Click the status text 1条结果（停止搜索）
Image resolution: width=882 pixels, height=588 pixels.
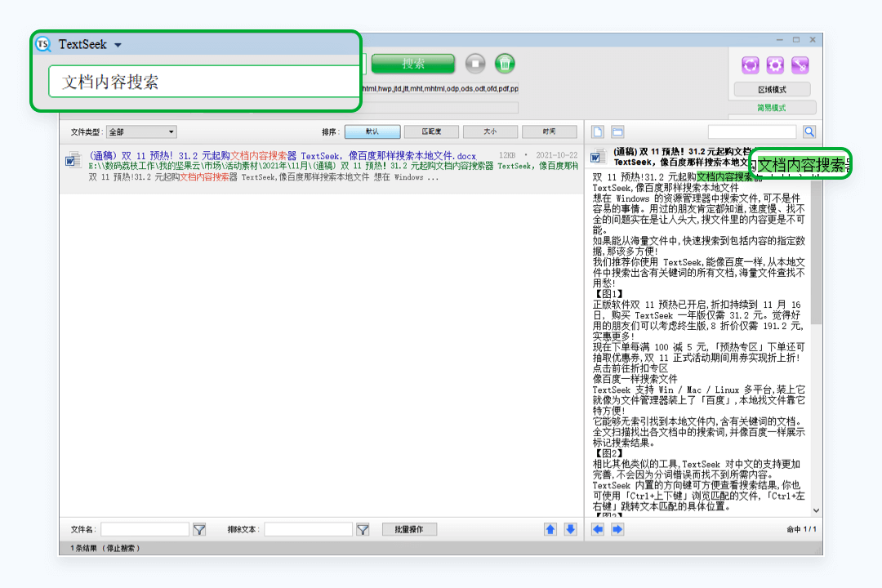tap(105, 548)
